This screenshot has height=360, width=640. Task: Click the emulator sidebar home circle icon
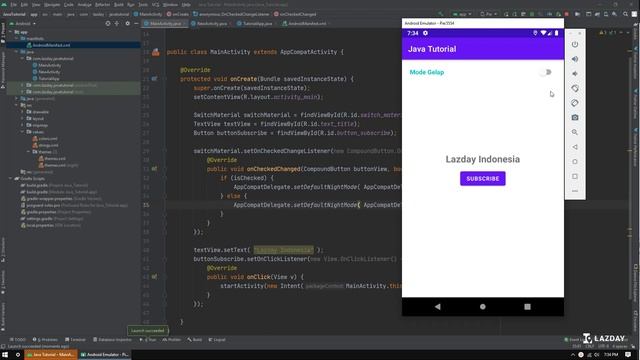pos(575,162)
